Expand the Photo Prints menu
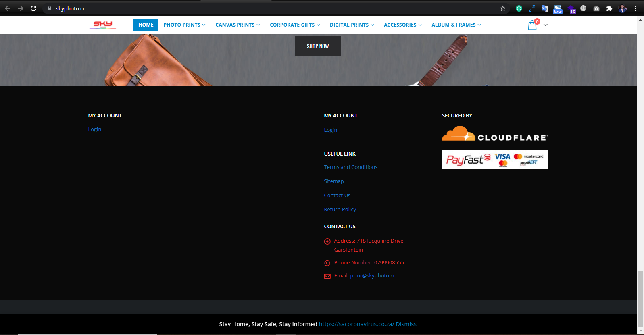644x335 pixels. point(184,25)
